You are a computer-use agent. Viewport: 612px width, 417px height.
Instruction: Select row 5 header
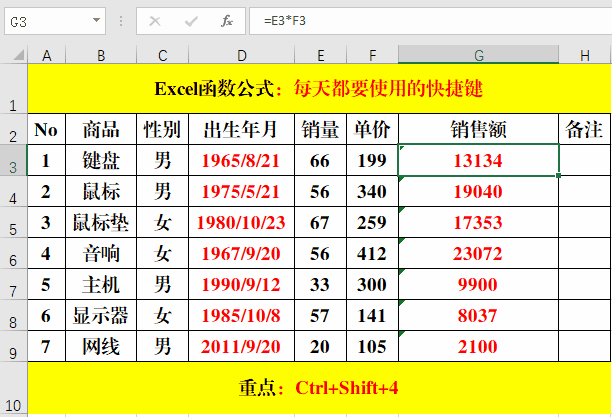pyautogui.click(x=13, y=222)
